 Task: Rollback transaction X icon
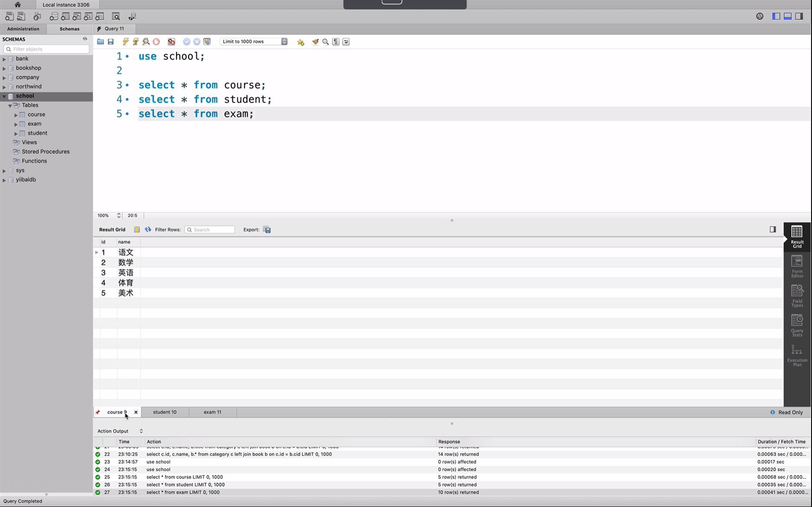(197, 42)
